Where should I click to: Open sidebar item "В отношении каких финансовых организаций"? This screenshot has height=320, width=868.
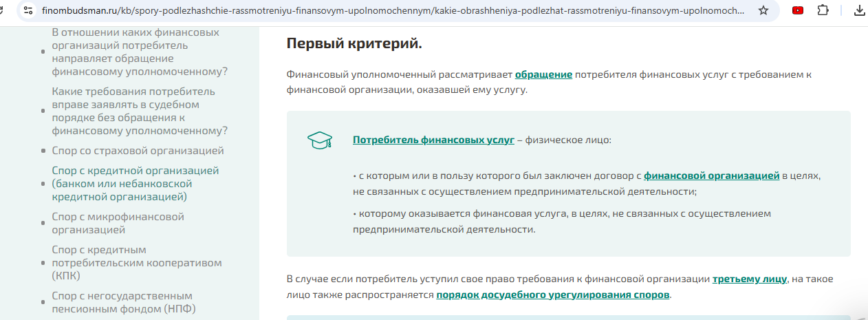pyautogui.click(x=139, y=52)
